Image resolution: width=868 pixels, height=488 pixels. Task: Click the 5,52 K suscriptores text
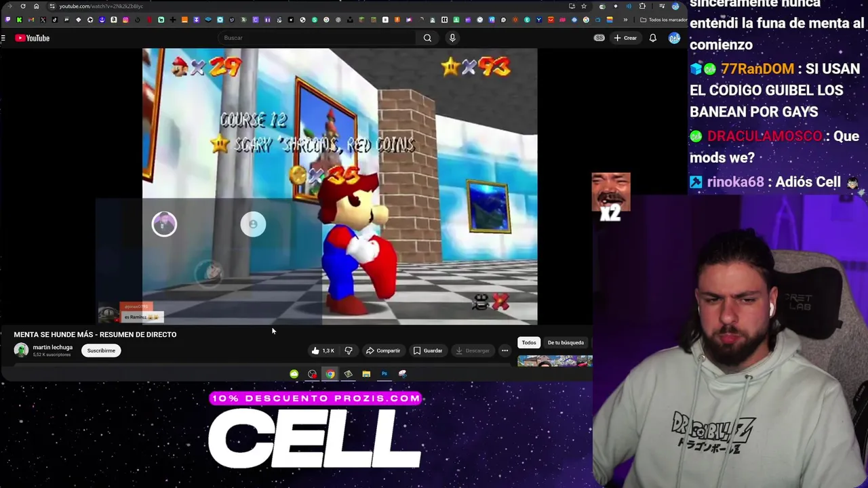tap(52, 355)
